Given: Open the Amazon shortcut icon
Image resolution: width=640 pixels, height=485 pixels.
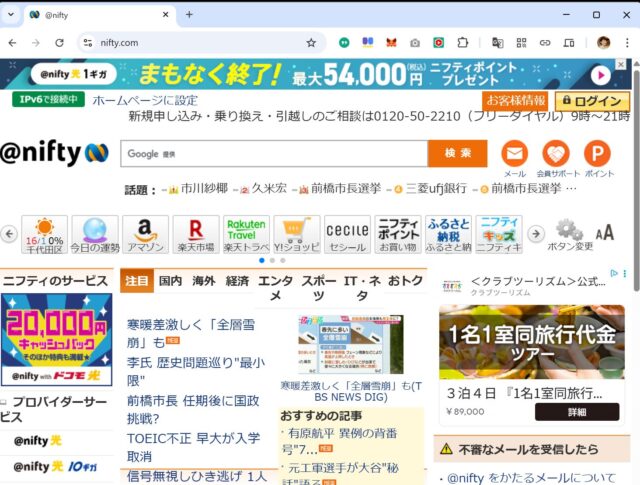Looking at the screenshot, I should (x=146, y=233).
